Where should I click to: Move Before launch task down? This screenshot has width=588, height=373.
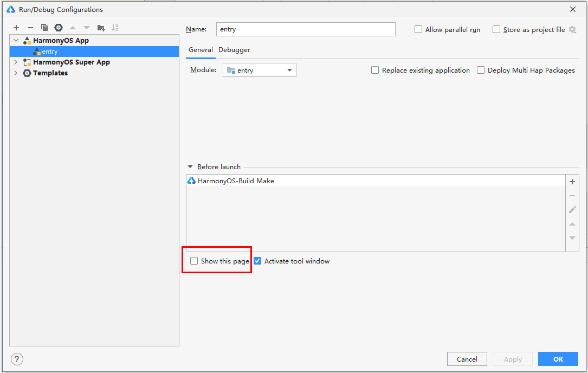point(572,238)
